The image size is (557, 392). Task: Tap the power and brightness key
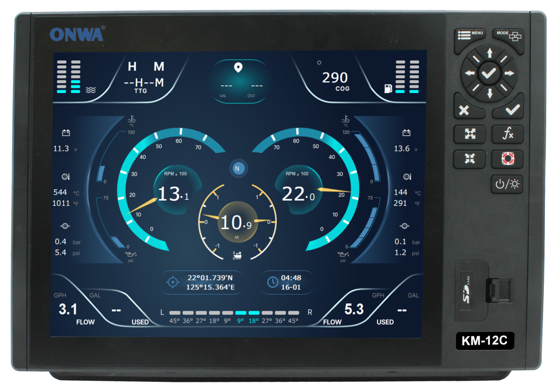pos(507,184)
